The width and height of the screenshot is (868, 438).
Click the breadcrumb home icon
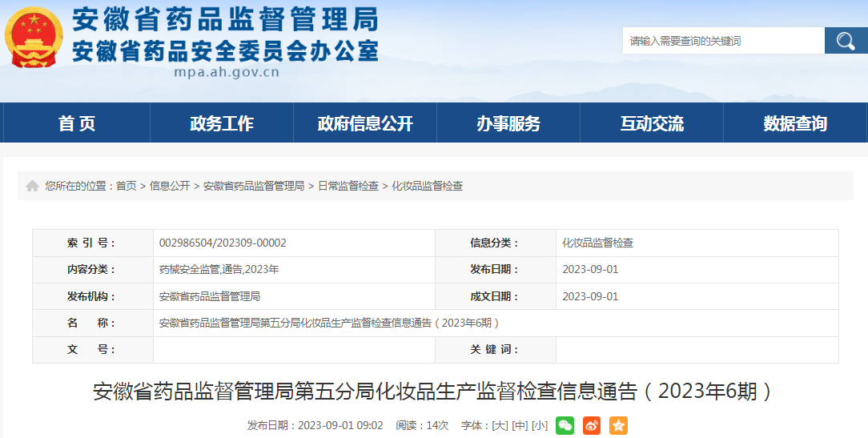click(x=32, y=186)
